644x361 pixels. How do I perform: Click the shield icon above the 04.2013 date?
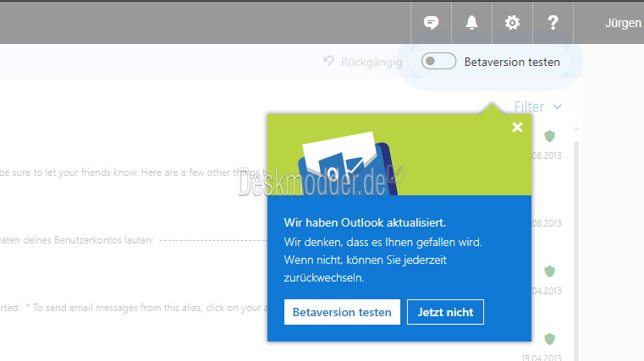(549, 271)
